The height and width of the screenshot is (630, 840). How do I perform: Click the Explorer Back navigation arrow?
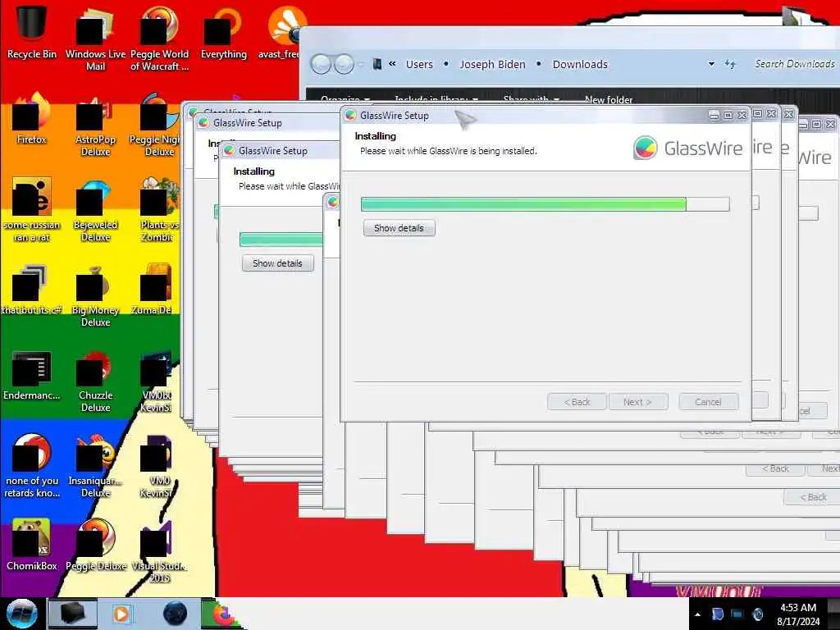[322, 64]
